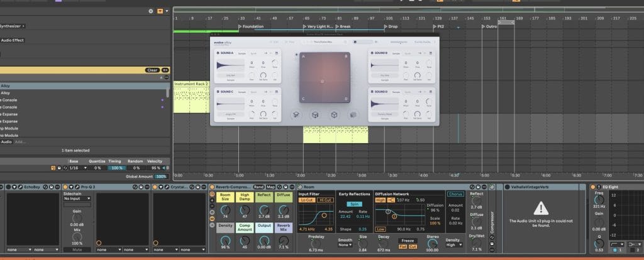The width and height of the screenshot is (644, 260).
Task: Click the first cube icon below the XY pad
Action: point(295,115)
